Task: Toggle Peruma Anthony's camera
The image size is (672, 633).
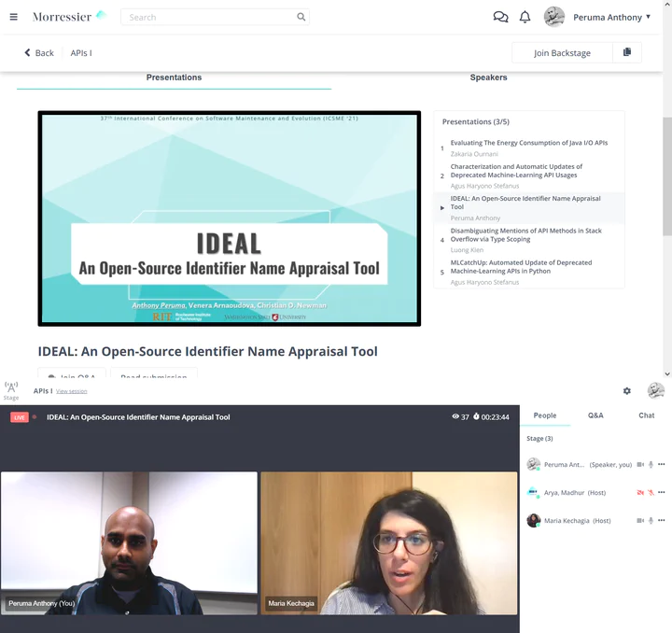Action: 640,464
